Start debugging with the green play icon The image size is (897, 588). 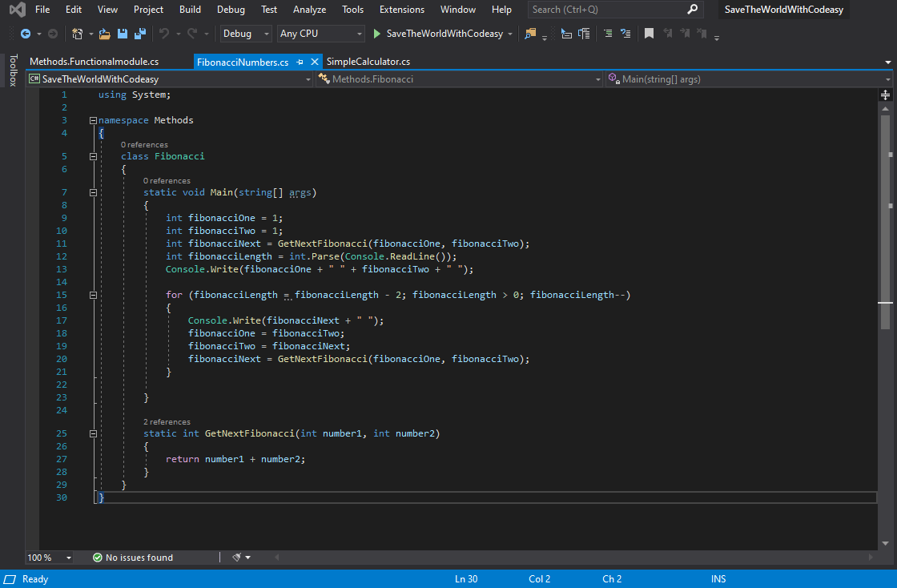pyautogui.click(x=377, y=34)
